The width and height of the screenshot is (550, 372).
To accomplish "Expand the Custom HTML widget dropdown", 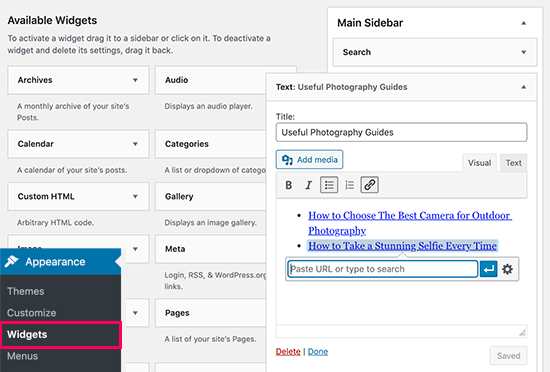I will (x=135, y=196).
